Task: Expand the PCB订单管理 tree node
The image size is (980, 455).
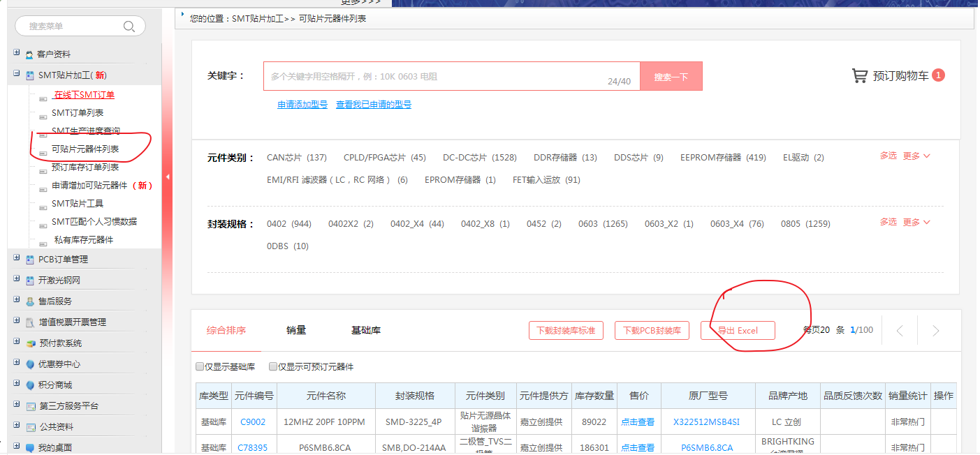Action: (x=17, y=259)
